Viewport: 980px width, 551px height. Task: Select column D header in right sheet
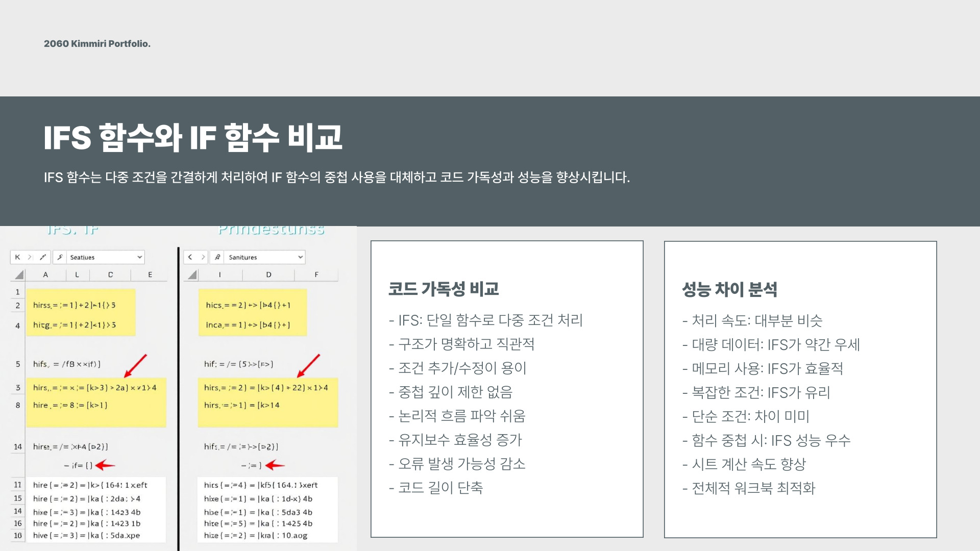(268, 274)
